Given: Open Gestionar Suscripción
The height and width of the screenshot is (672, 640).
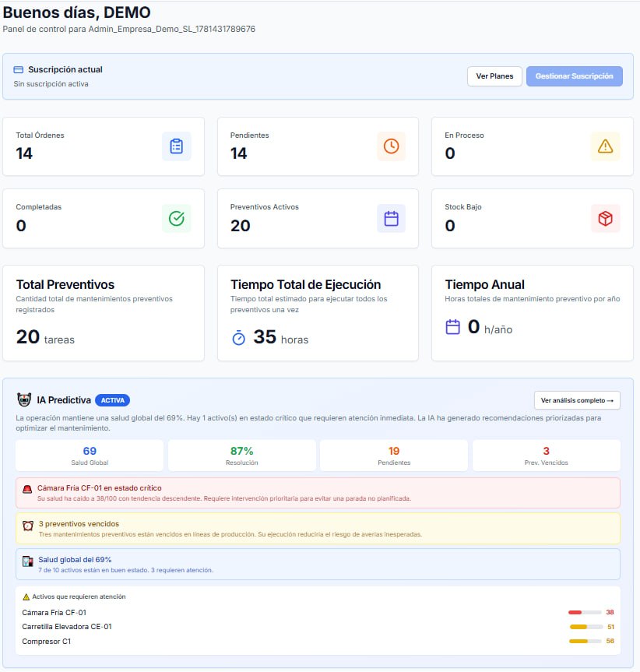Looking at the screenshot, I should [574, 76].
